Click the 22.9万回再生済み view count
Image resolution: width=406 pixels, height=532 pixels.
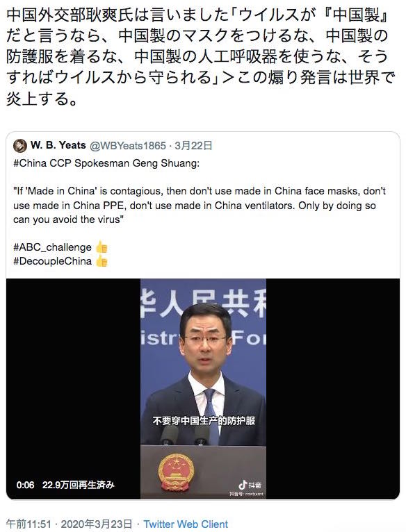click(x=78, y=485)
